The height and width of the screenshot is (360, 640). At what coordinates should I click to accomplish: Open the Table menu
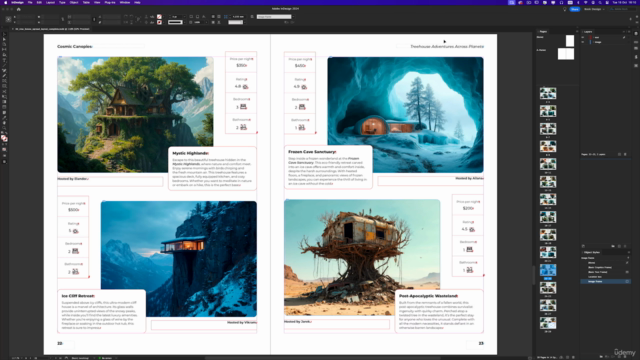tap(86, 2)
